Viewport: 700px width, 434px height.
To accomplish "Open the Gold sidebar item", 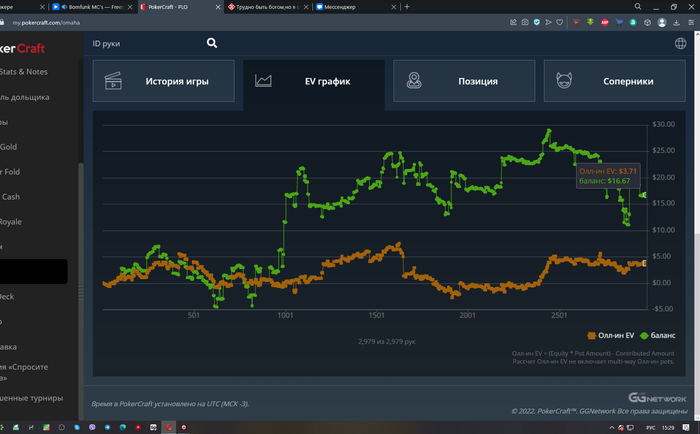I will (x=8, y=146).
